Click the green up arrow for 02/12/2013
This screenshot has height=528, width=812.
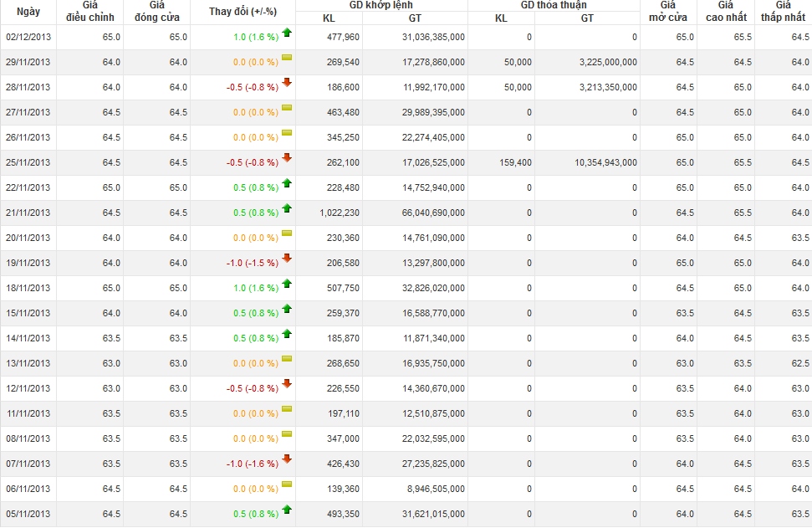pos(287,33)
